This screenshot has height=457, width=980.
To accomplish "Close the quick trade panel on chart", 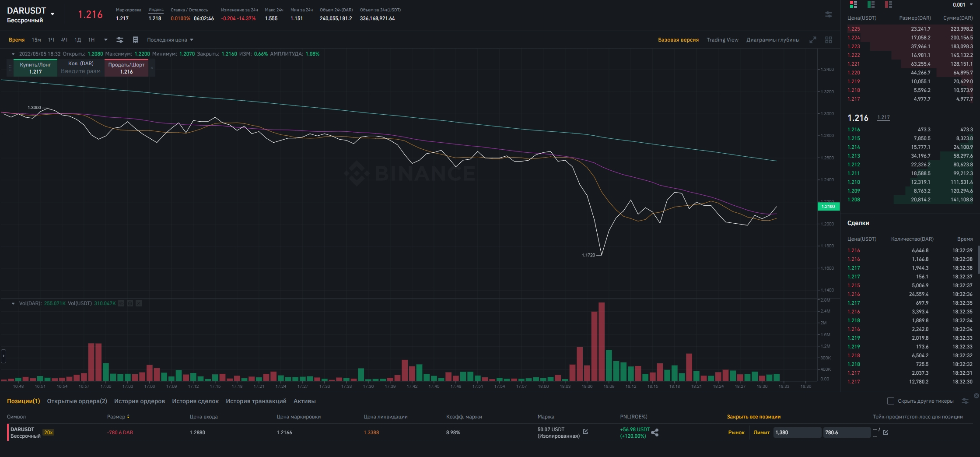I will pos(152,68).
